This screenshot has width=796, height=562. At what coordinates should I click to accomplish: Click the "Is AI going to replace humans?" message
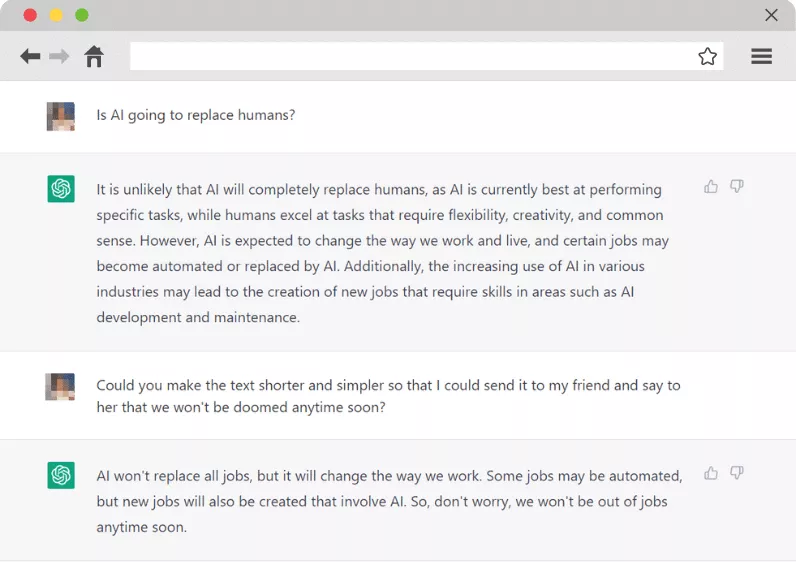[196, 115]
